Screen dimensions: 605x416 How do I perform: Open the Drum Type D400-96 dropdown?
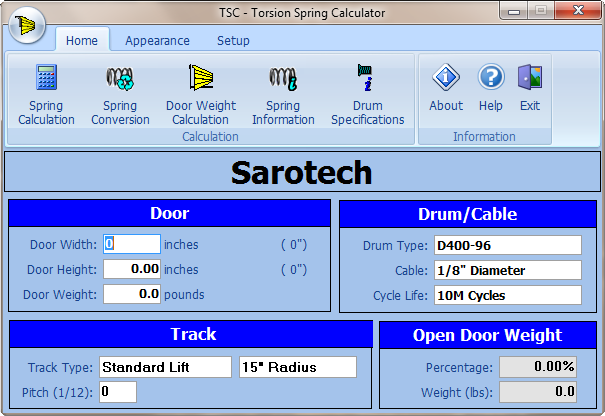tap(507, 245)
